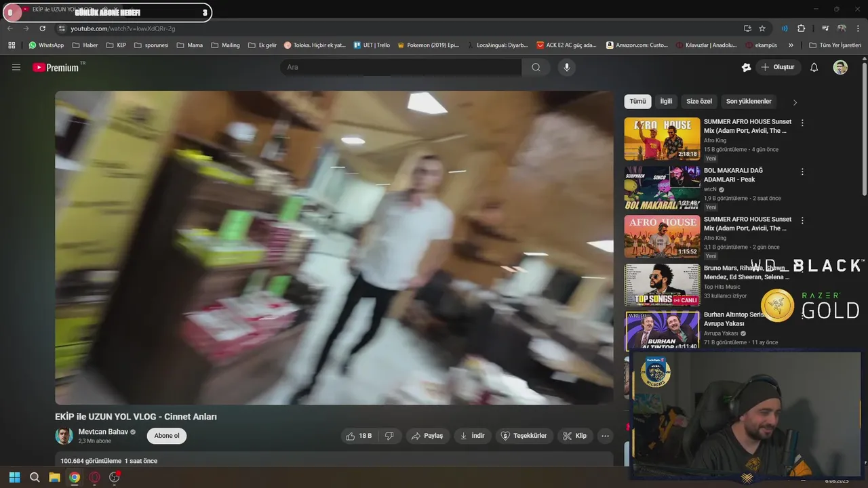Open File Explorer from taskbar
Image resolution: width=868 pixels, height=488 pixels.
(54, 477)
